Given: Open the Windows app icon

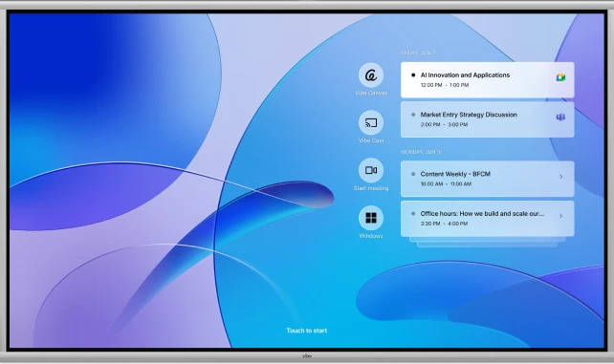Looking at the screenshot, I should (371, 218).
